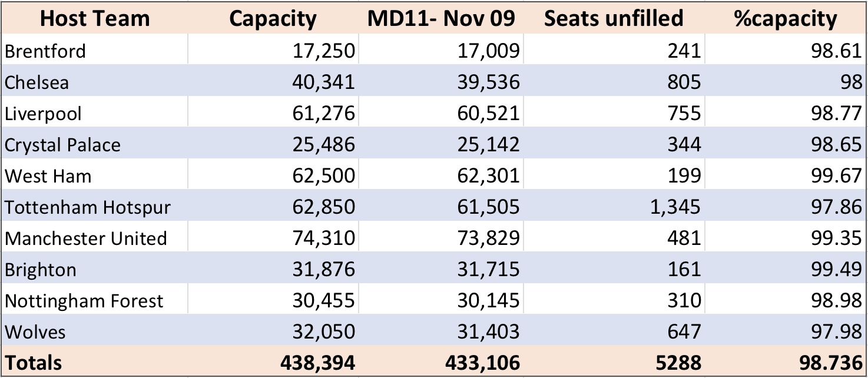
Task: Select the overall 98.736 percentage cell
Action: [785, 363]
